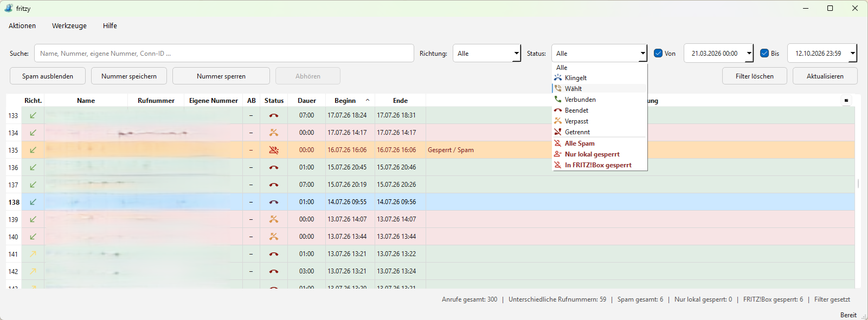Click the Nummer speichern button

pos(129,76)
